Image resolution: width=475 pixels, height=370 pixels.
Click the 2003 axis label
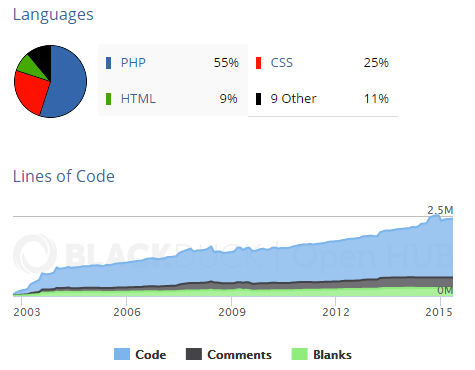[27, 312]
